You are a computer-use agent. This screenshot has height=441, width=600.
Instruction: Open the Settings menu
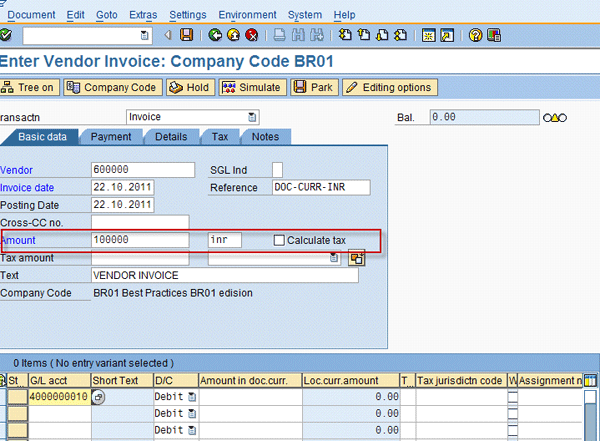point(188,15)
